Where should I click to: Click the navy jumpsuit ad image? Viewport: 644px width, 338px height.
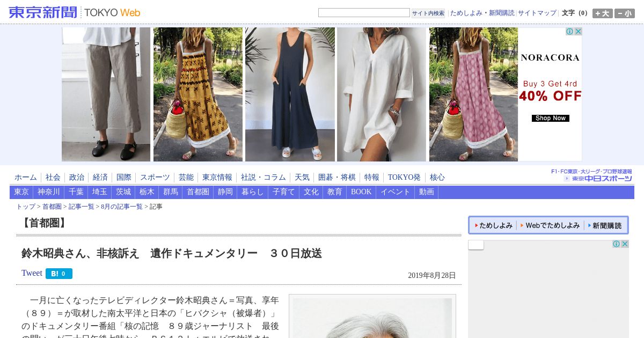(290, 94)
